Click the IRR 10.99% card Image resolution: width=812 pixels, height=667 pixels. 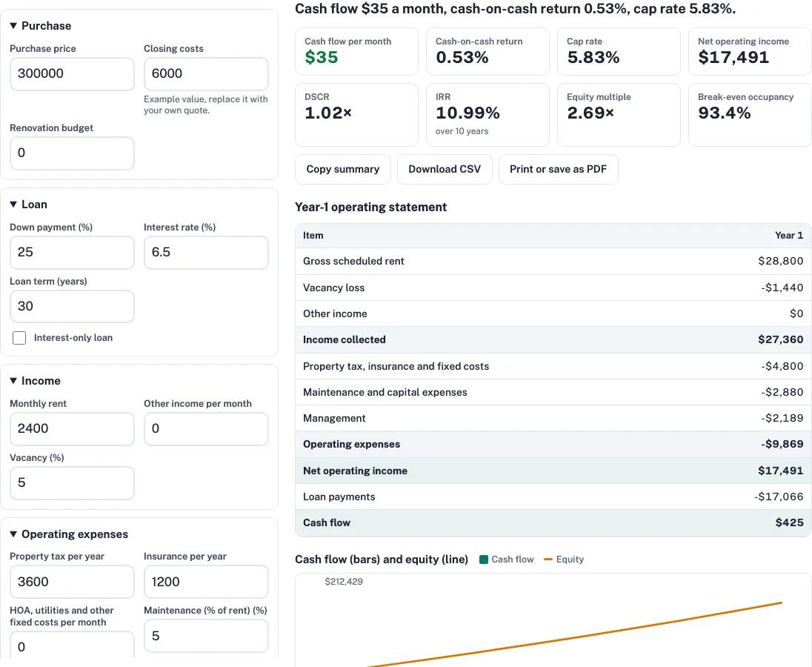[487, 115]
